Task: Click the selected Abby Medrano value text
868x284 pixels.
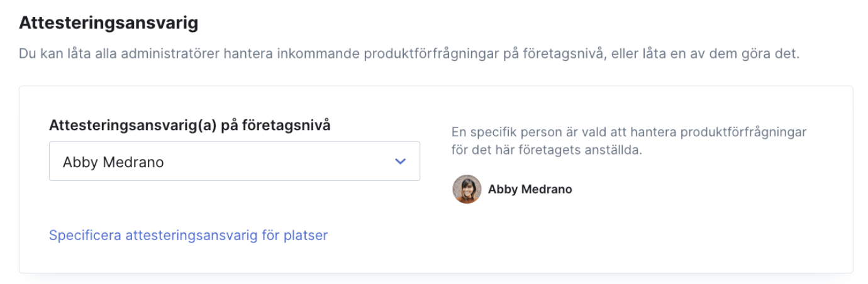Action: (x=113, y=162)
